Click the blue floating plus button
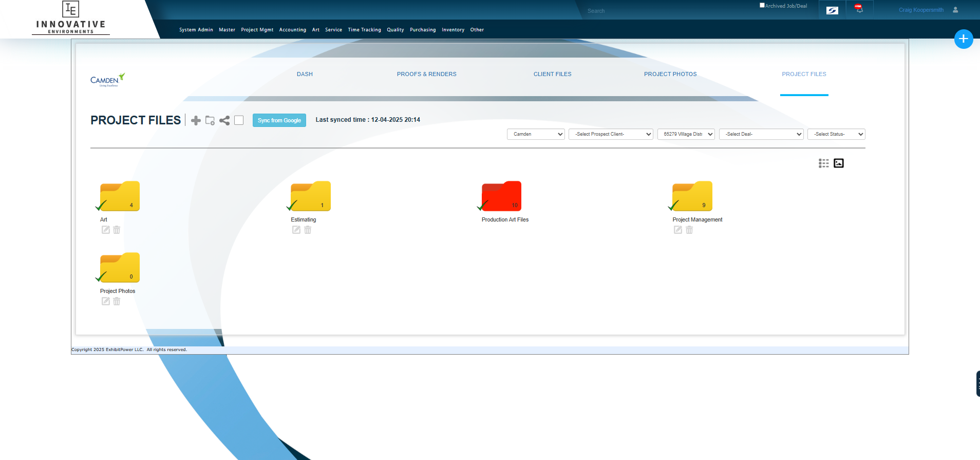Screen dimensions: 980x460 964,39
